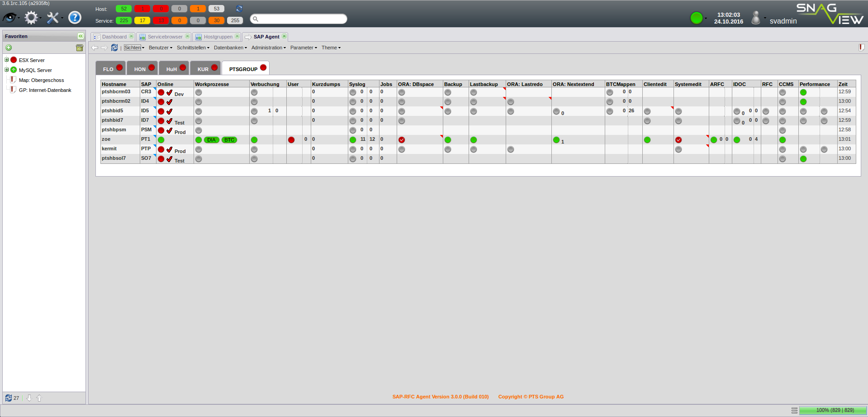Collapse the Favoriten sidebar panel
The image size is (868, 417).
tap(81, 36)
